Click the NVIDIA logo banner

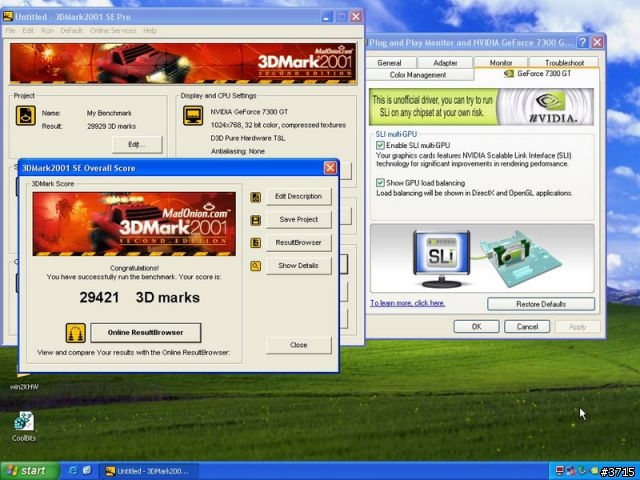(x=481, y=107)
